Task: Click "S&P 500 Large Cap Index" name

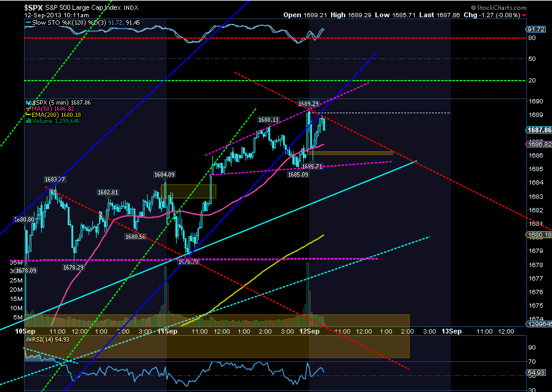Action: [83, 7]
